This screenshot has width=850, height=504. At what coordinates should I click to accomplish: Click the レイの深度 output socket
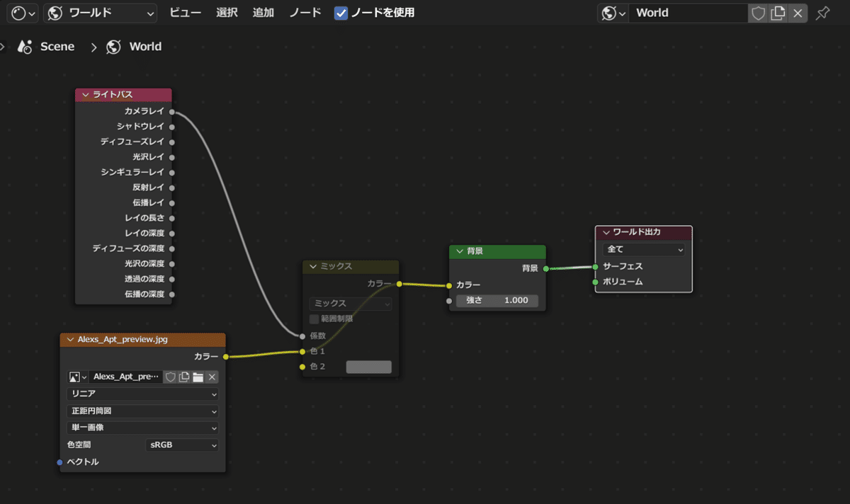point(172,233)
